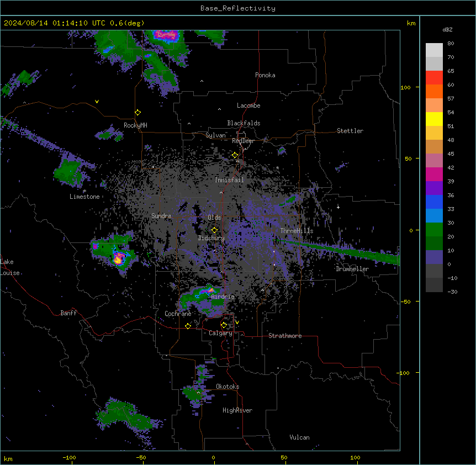Screen dimensions: 476x465
Task: Select the Drumheller label
Action: coord(352,269)
